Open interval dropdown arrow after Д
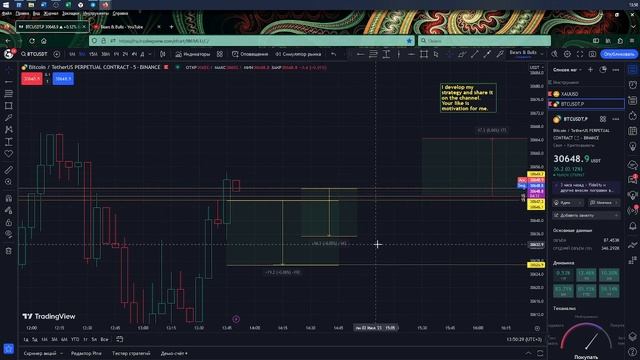Image resolution: width=640 pixels, height=360 pixels. click(x=150, y=54)
